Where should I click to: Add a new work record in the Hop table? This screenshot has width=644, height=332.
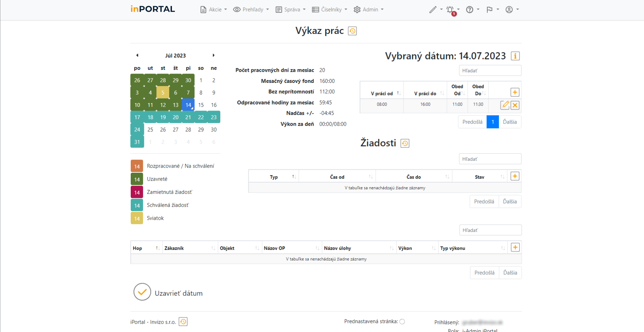(515, 247)
